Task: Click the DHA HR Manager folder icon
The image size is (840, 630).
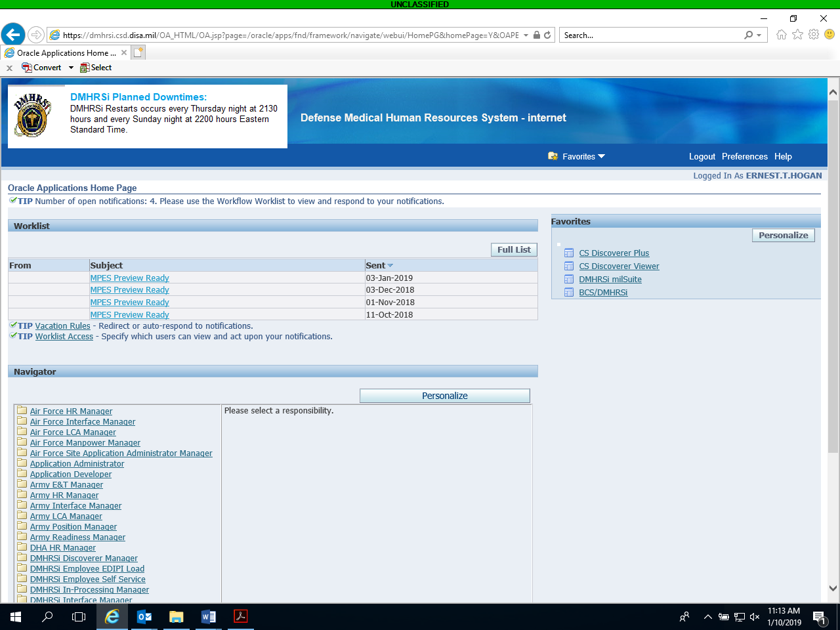Action: [22, 547]
